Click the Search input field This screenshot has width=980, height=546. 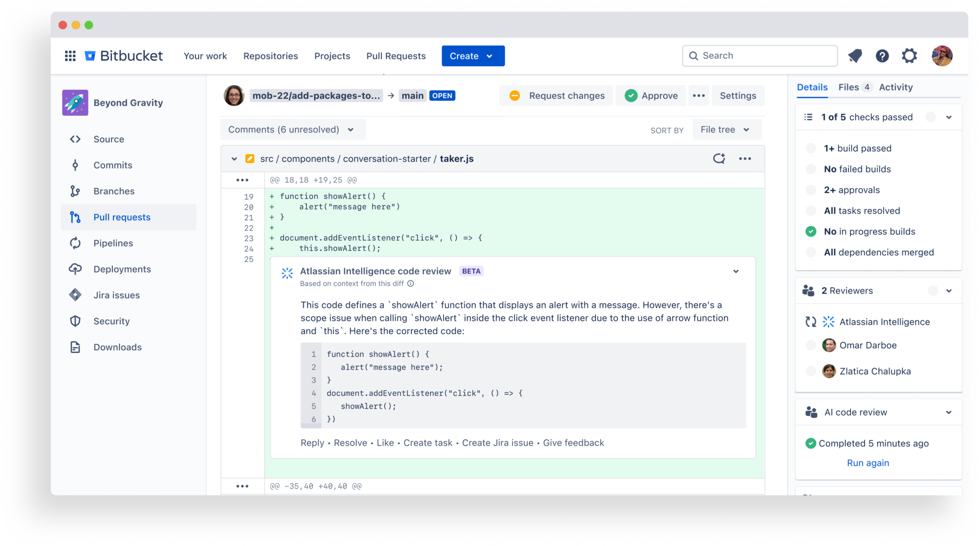coord(760,56)
